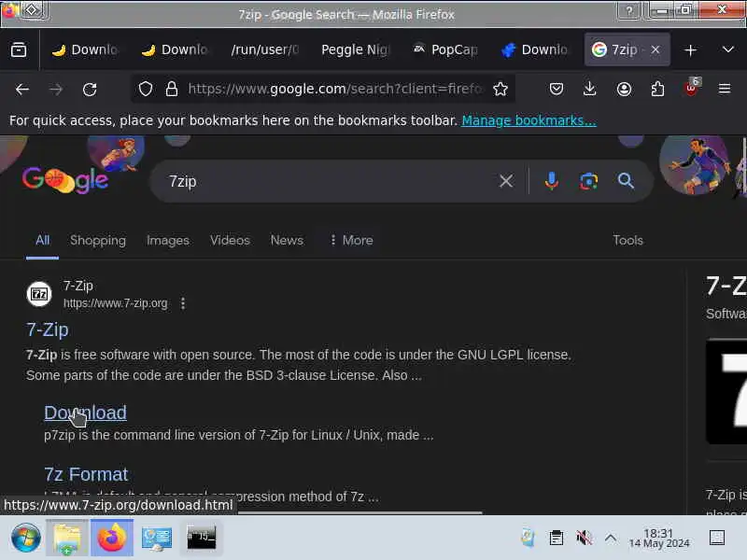
Task: List all tabs dropdown arrow
Action: 727,49
